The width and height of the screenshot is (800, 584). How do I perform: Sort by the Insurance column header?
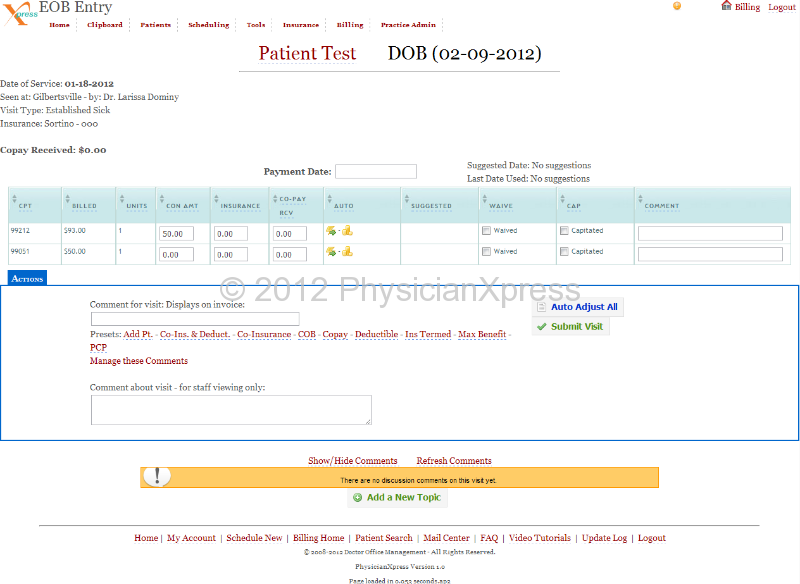(x=240, y=205)
